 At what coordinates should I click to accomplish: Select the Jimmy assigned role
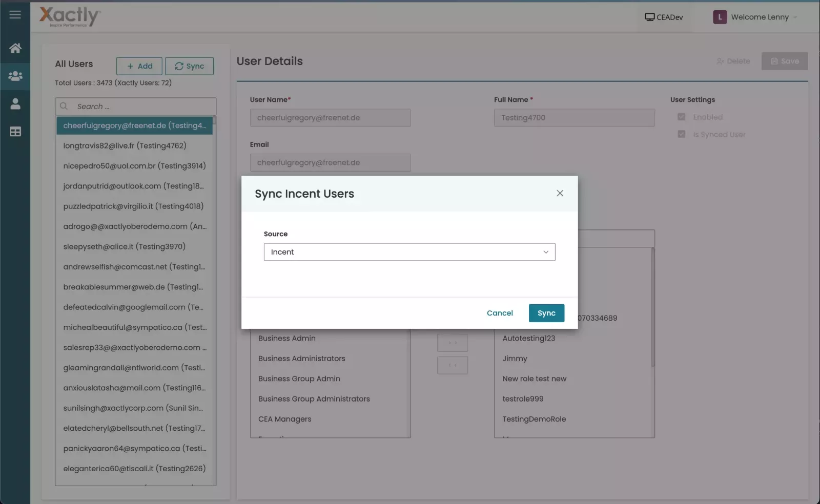(572, 359)
